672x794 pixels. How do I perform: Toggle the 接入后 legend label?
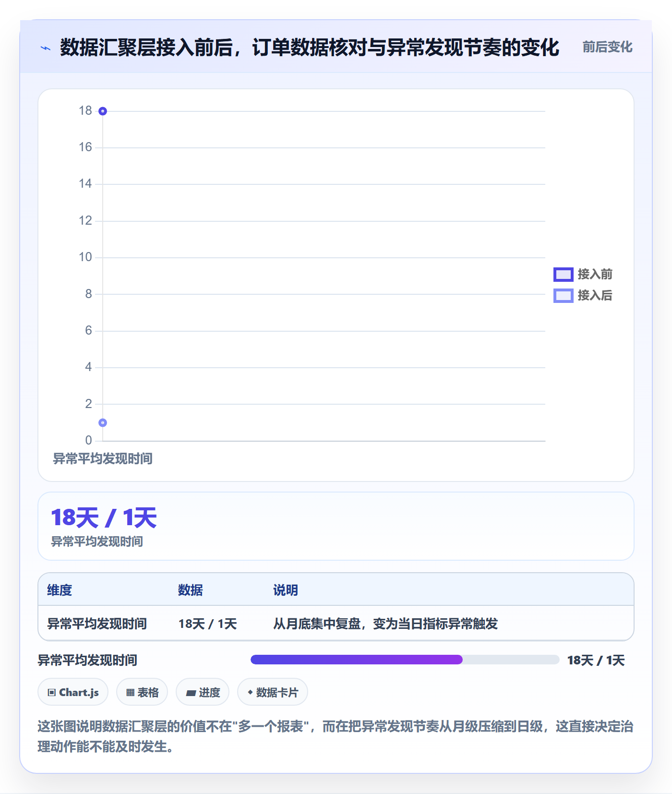pos(595,296)
